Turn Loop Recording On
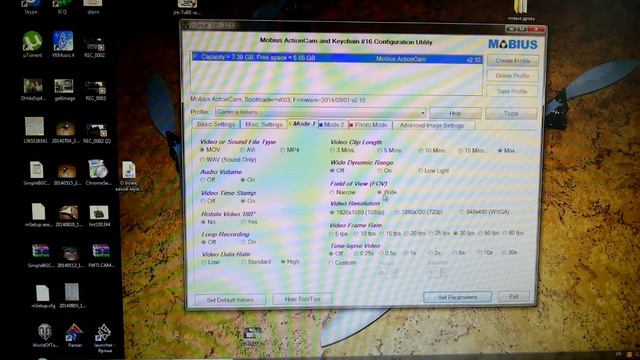640x360 pixels. [249, 242]
